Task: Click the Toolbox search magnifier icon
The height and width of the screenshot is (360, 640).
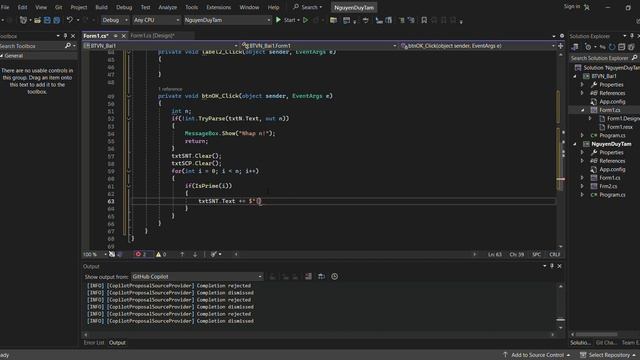Action: coord(68,46)
